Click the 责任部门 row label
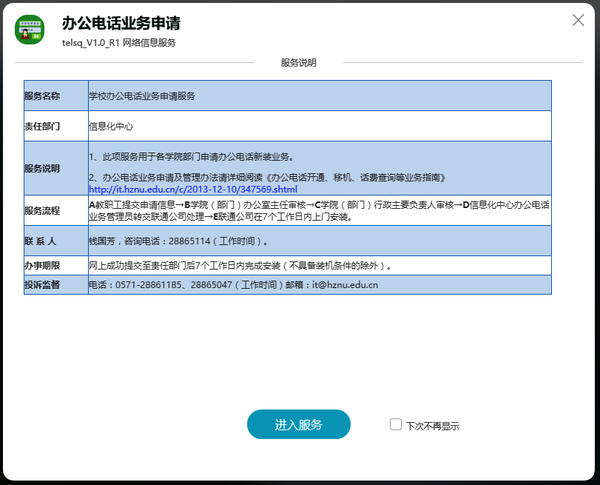Viewport: 600px width, 485px height. pos(42,126)
